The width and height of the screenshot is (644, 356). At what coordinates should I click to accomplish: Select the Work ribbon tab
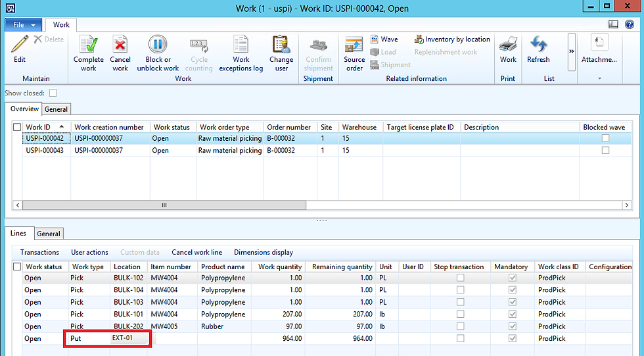61,24
